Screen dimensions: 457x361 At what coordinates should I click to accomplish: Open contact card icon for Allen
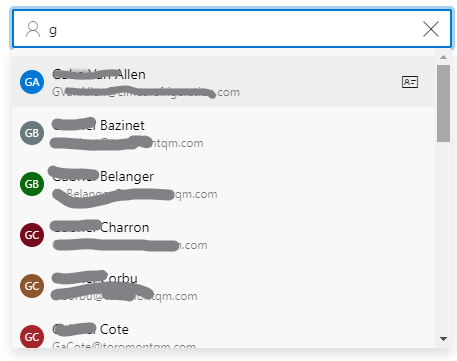click(410, 82)
